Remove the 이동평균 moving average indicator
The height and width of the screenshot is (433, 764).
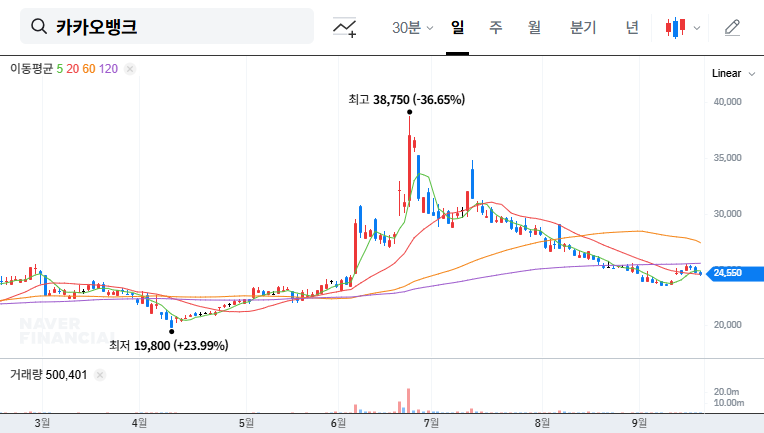pos(130,69)
